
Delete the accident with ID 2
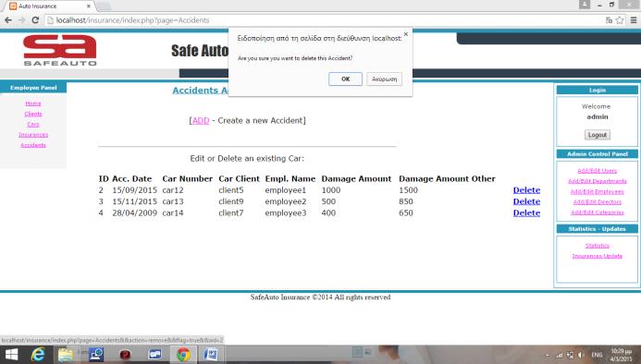[526, 190]
